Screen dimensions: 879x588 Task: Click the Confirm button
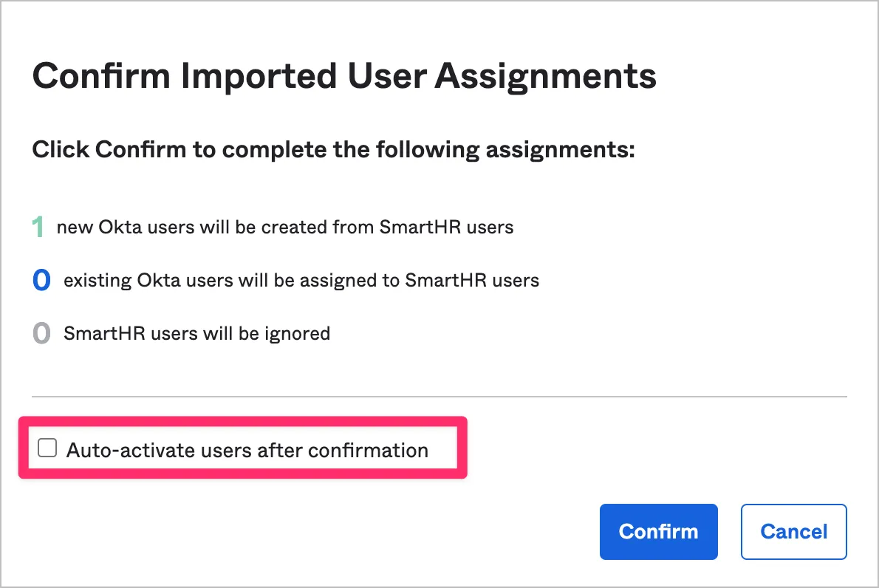point(658,531)
